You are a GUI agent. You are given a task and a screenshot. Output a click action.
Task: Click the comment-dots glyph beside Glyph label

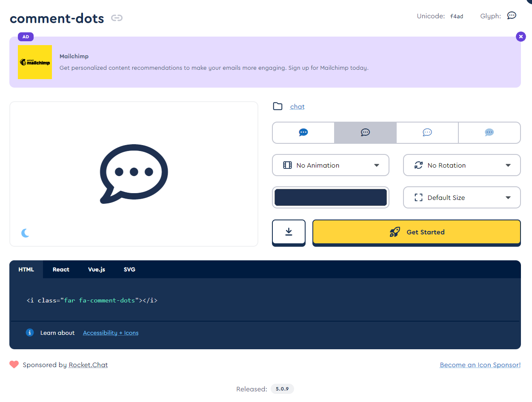[x=512, y=16]
